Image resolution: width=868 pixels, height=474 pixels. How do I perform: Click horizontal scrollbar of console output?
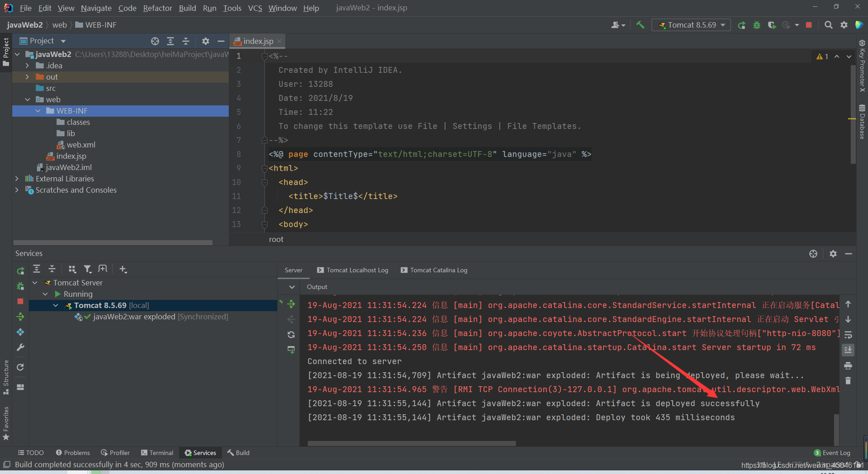point(411,443)
